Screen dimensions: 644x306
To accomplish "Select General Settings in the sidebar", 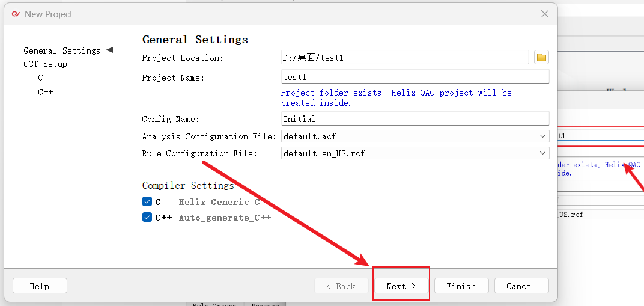I will click(x=62, y=50).
